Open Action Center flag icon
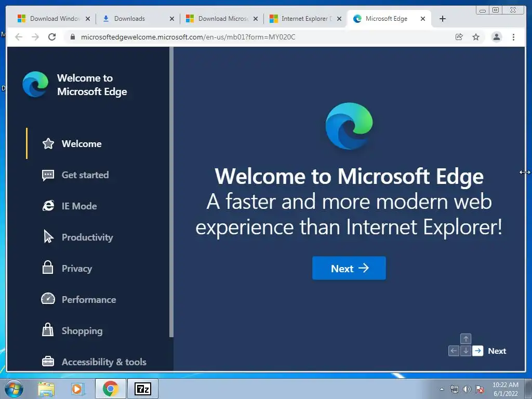 tap(480, 389)
